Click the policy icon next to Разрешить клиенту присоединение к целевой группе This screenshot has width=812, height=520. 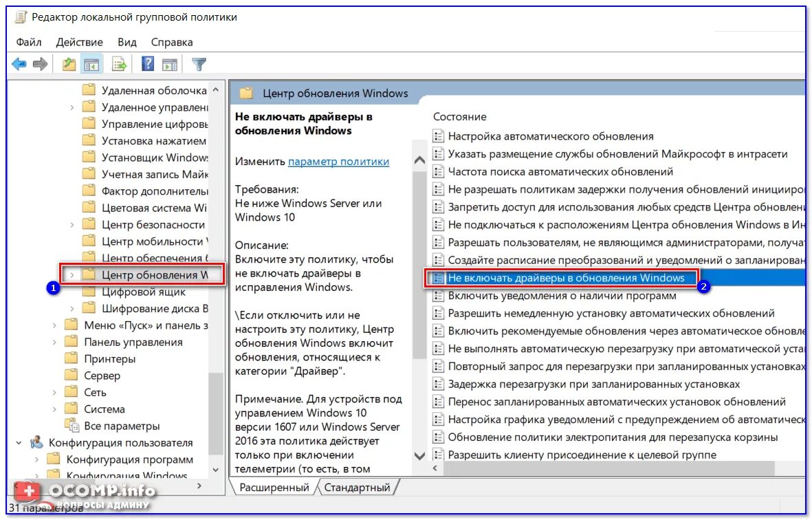point(438,455)
